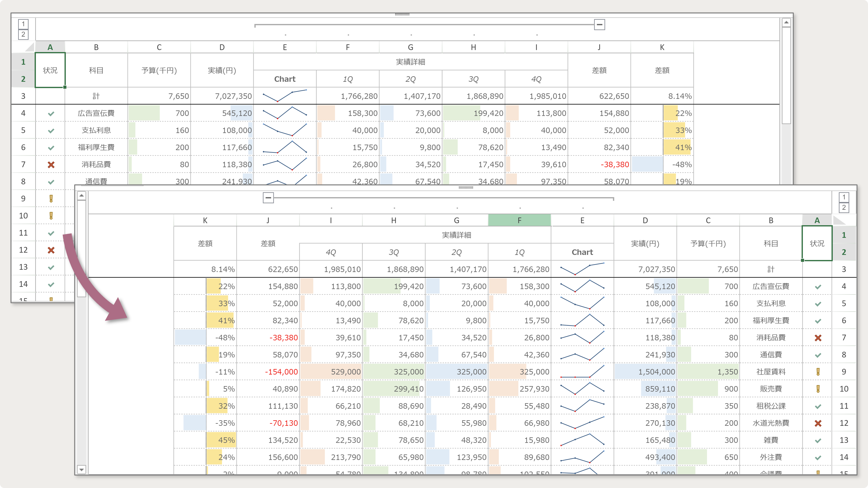This screenshot has height=488, width=868.
Task: Select outline level 1 in front spreadsheet
Action: [844, 197]
